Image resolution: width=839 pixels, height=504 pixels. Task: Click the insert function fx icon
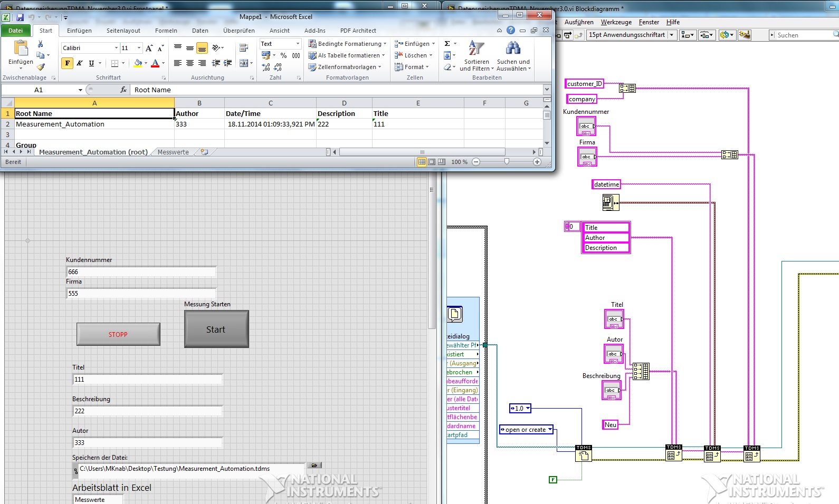123,90
